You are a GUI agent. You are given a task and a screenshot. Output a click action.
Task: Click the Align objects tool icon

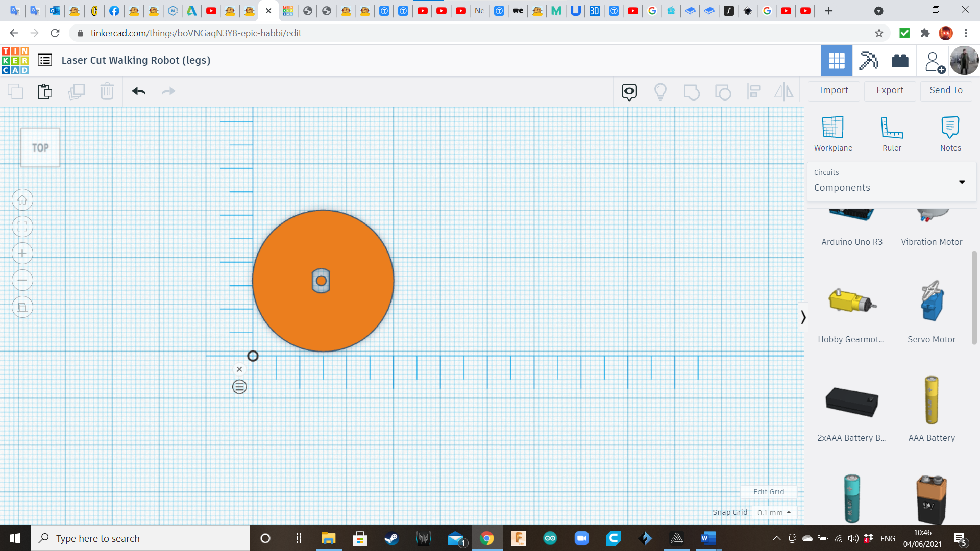click(753, 91)
